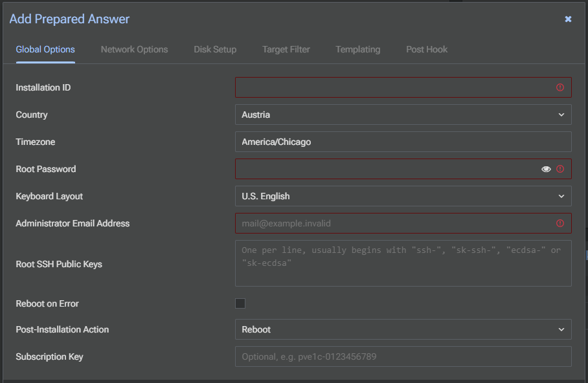Open the Network Options tab

[x=134, y=49]
